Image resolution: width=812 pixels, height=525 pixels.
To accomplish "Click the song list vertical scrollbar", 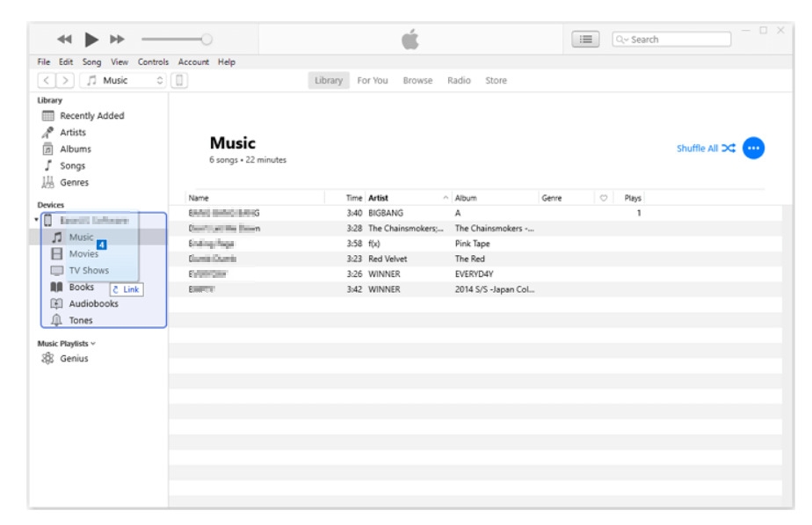I will click(787, 355).
